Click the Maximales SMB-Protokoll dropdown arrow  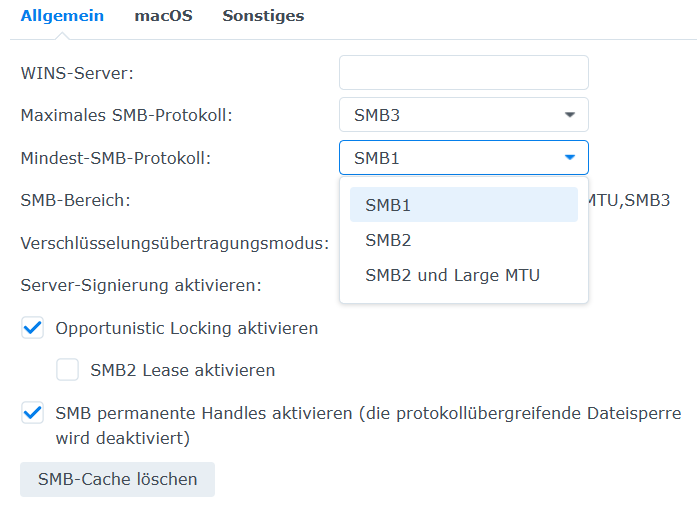(x=570, y=115)
